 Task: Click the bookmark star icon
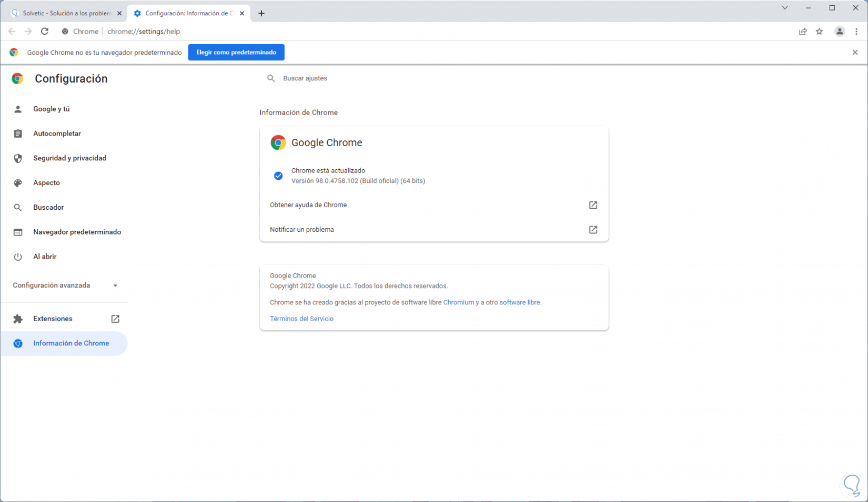point(819,32)
